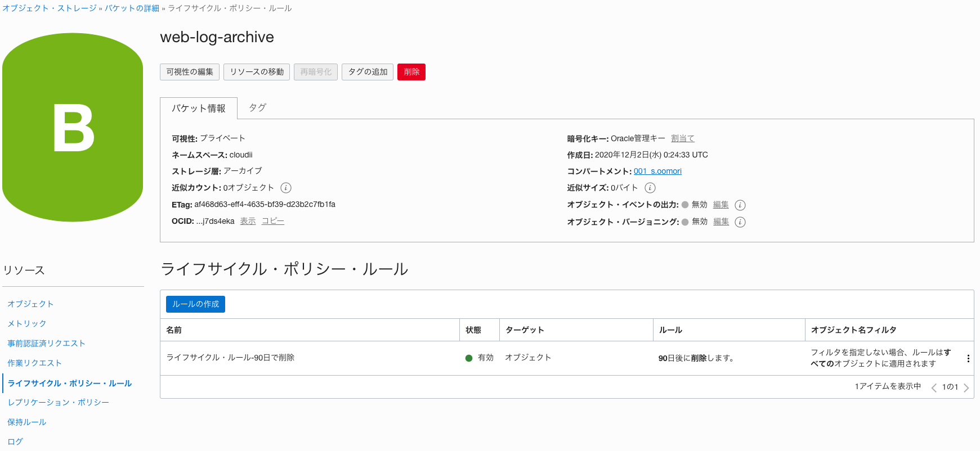Click the 可視性の編集 button
Viewport: 980px width, 451px height.
(x=190, y=72)
